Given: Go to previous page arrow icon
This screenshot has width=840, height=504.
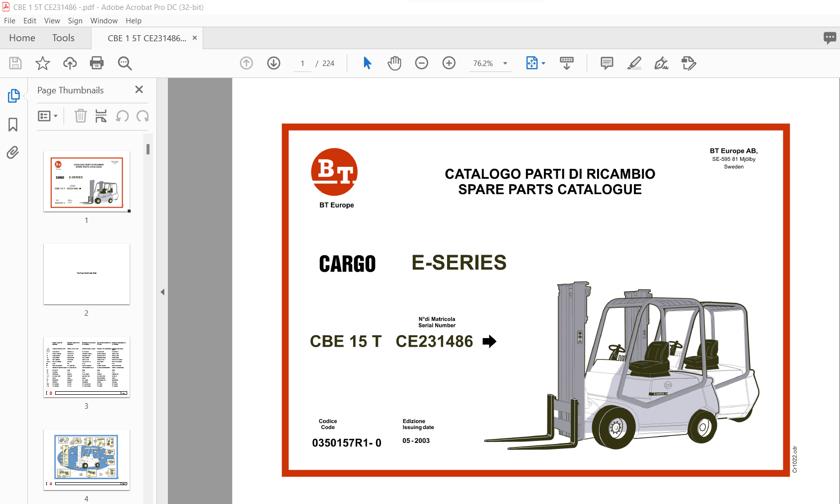Looking at the screenshot, I should pos(246,63).
